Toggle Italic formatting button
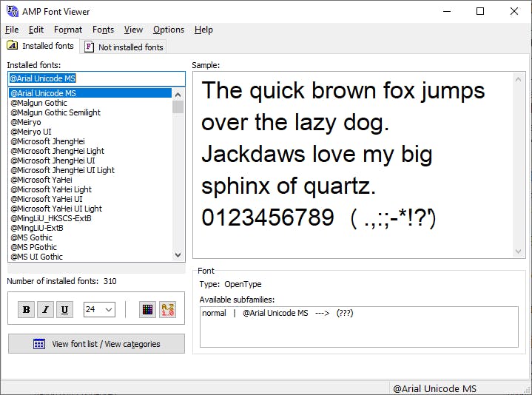This screenshot has width=532, height=395. (45, 309)
